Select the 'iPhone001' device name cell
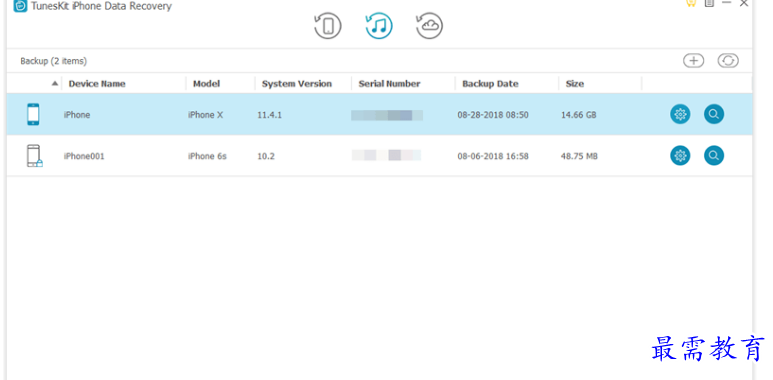Image resolution: width=773 pixels, height=380 pixels. tap(84, 156)
